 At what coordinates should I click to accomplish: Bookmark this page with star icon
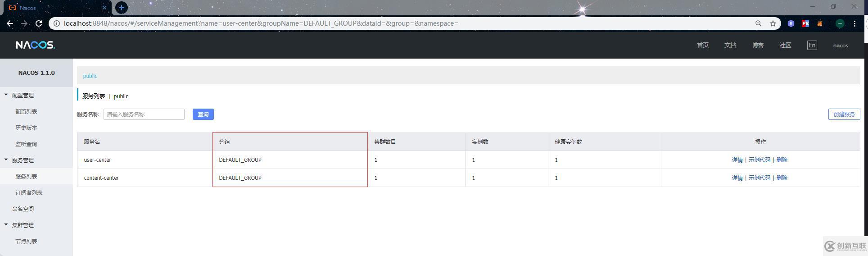pyautogui.click(x=773, y=23)
